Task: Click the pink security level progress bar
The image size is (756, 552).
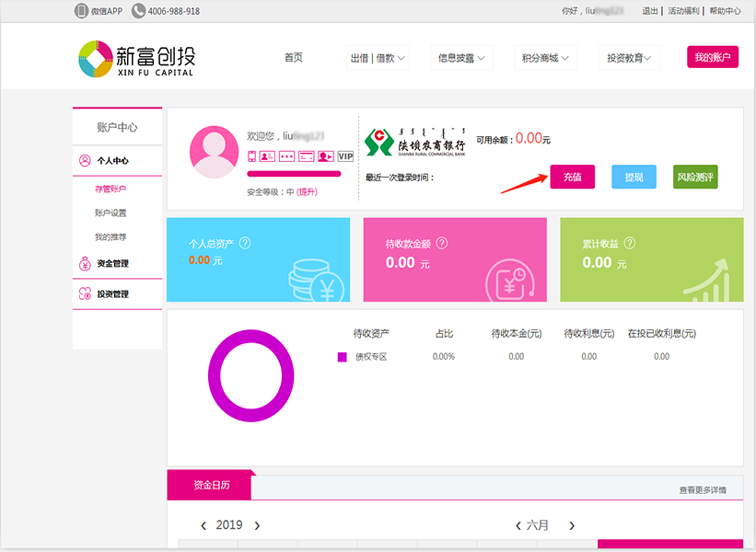Action: (x=294, y=174)
